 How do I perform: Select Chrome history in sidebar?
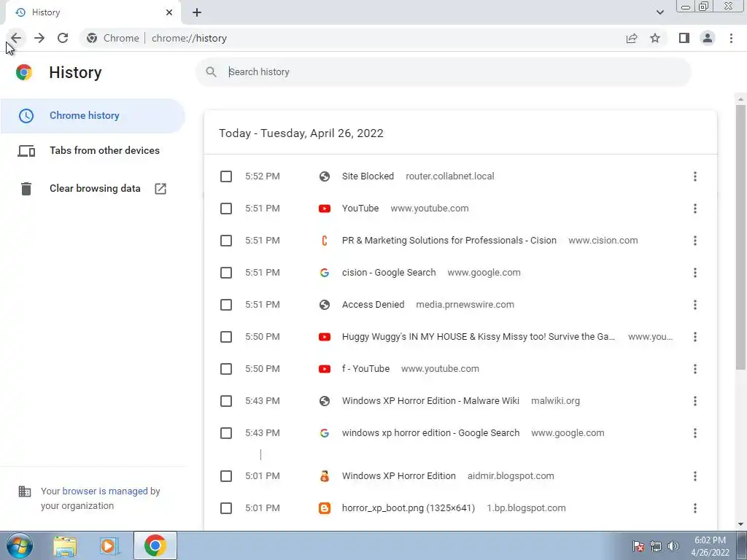[93, 116]
